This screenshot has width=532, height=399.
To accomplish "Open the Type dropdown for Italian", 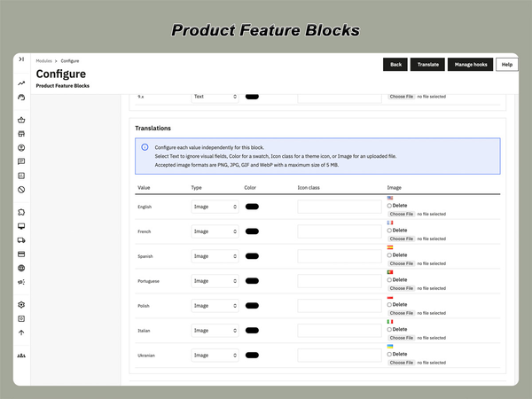I will [215, 331].
